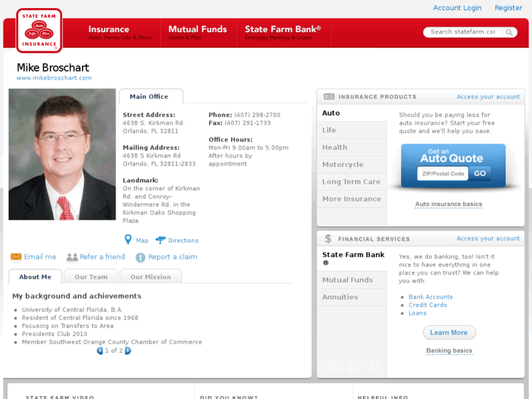Open the State Farm Bank navigation menu
532x399 pixels.
283,33
